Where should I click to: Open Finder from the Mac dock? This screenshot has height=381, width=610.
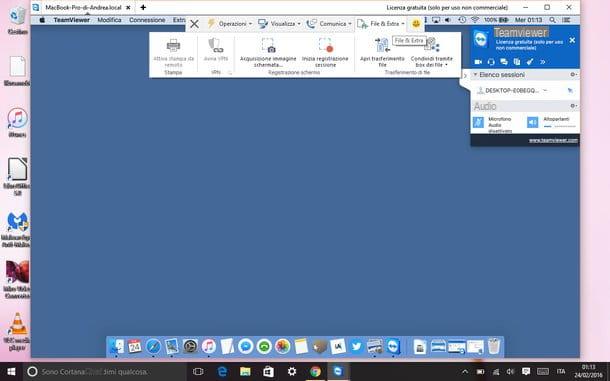click(117, 346)
